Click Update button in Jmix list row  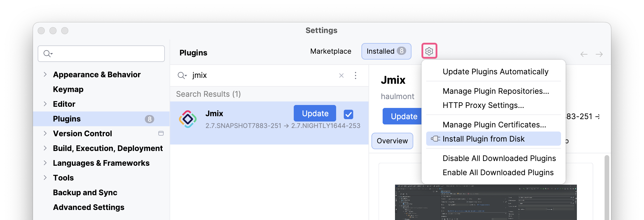coord(315,113)
